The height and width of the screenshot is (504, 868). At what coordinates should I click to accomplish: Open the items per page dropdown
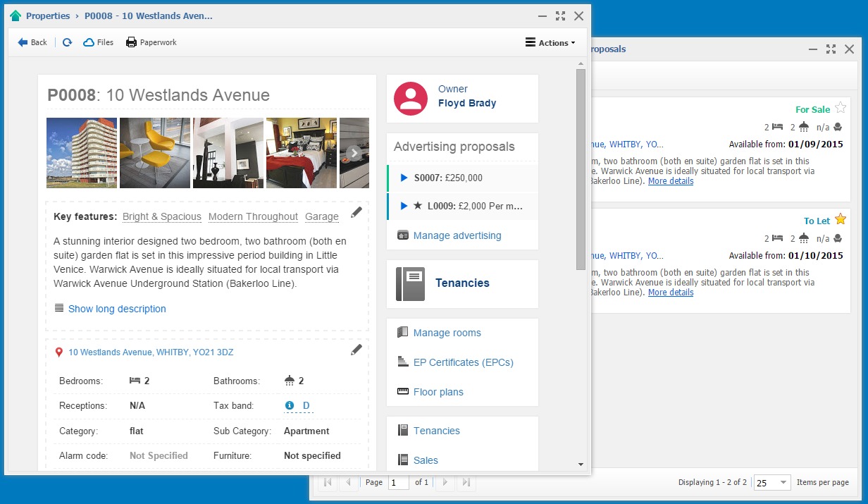772,483
